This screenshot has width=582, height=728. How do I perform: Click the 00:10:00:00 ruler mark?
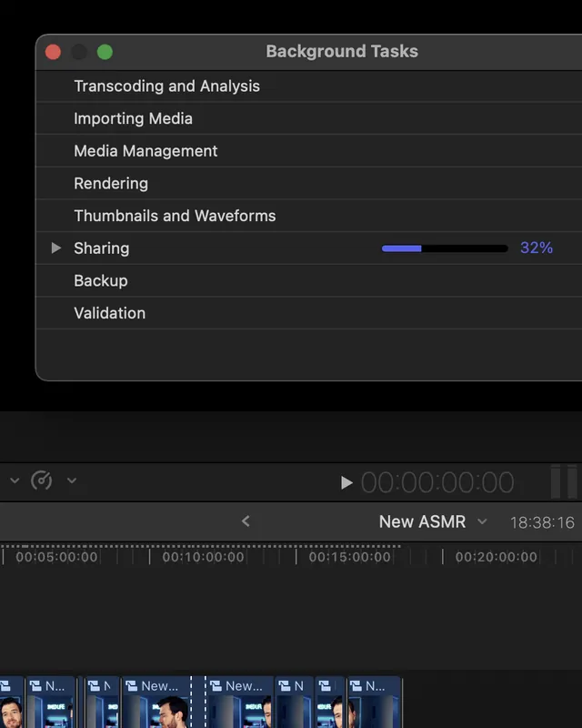click(203, 557)
